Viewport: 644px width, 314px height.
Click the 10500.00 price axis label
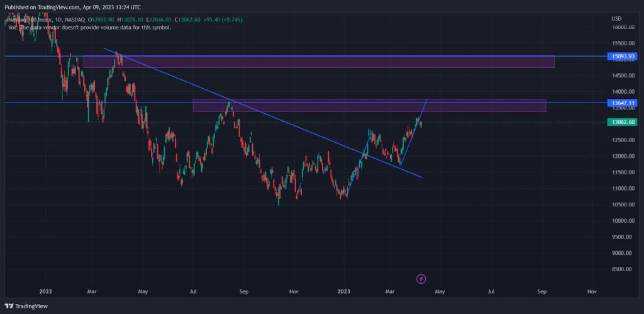[x=623, y=205]
